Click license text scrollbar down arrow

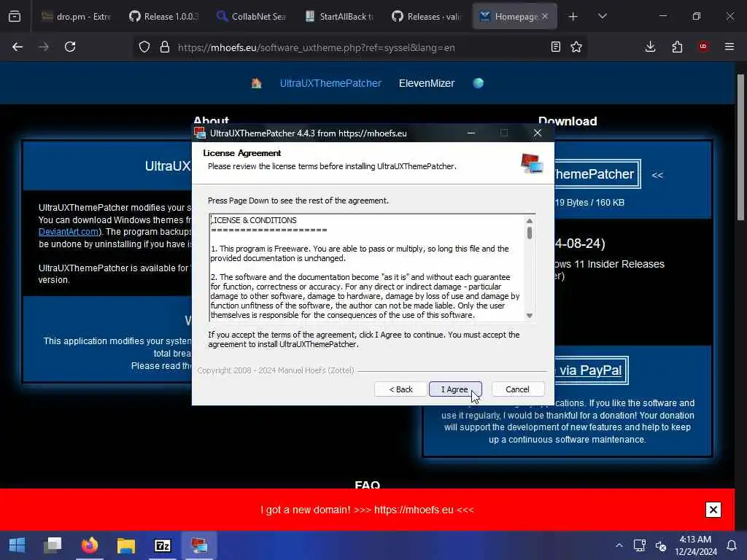pyautogui.click(x=530, y=316)
